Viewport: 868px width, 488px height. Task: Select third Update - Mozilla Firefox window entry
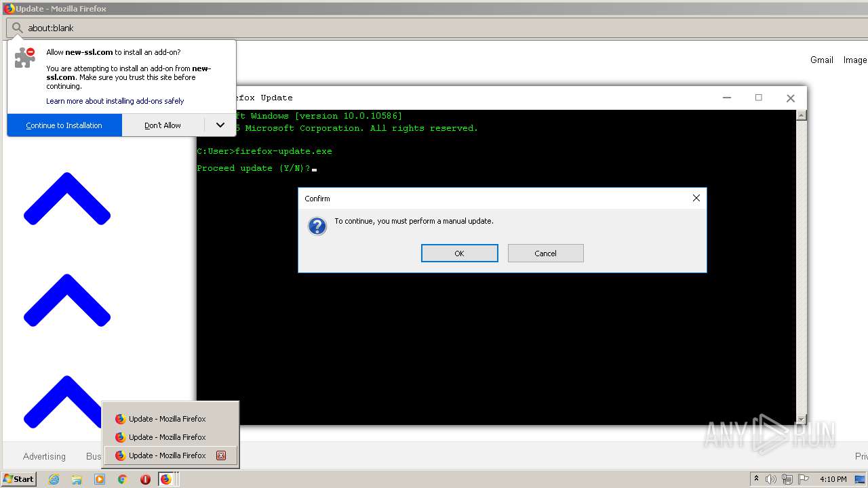click(171, 455)
